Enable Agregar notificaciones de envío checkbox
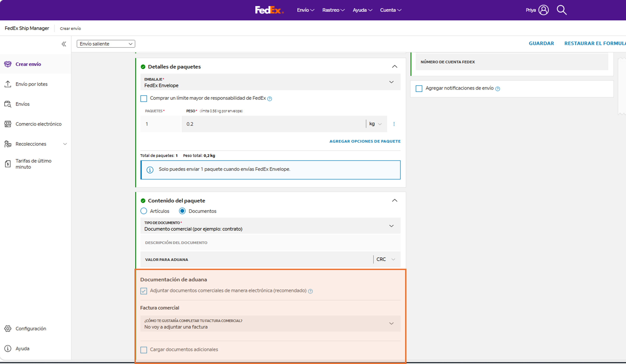The image size is (626, 364). point(419,88)
